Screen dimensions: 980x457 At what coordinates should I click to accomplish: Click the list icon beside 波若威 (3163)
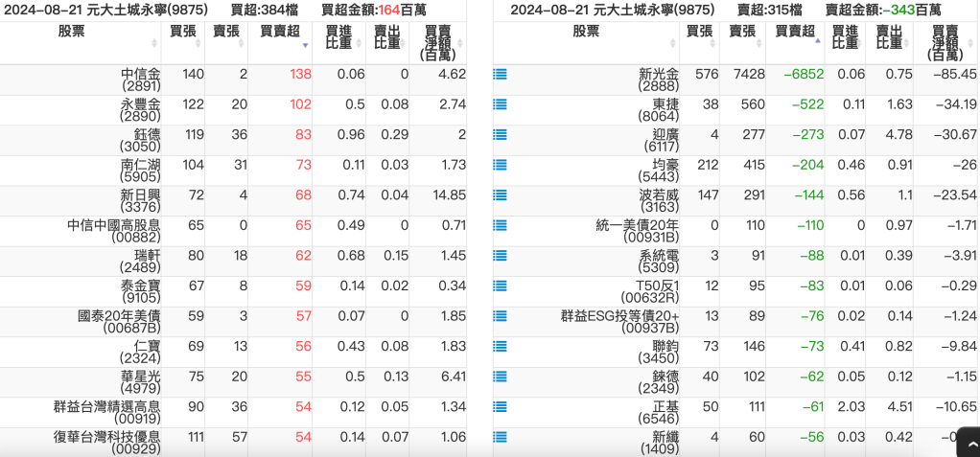500,194
